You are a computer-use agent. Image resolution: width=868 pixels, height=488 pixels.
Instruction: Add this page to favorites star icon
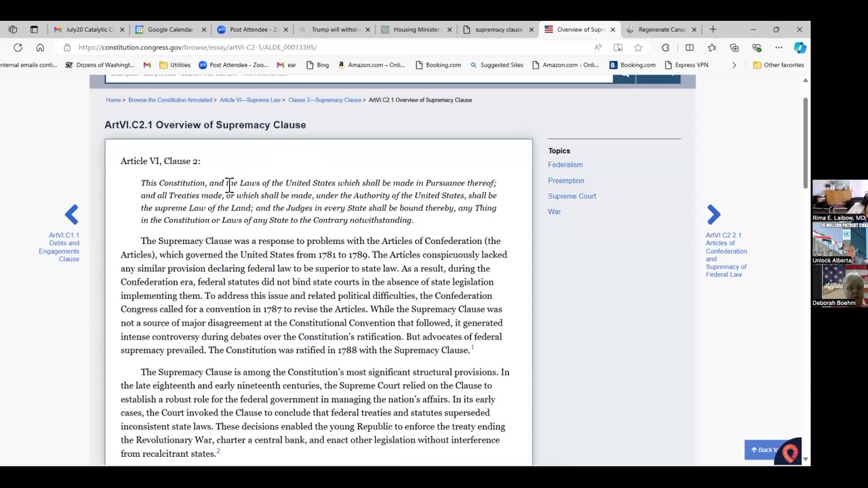tap(638, 47)
